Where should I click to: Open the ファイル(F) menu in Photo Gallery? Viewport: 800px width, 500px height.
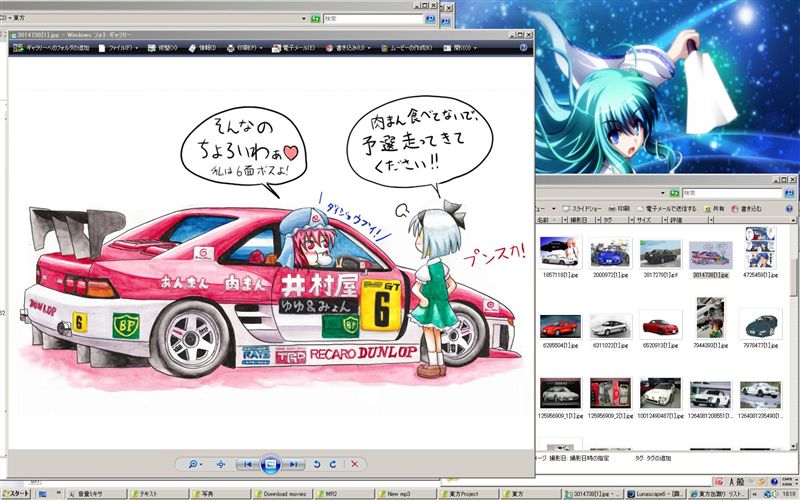[x=118, y=47]
